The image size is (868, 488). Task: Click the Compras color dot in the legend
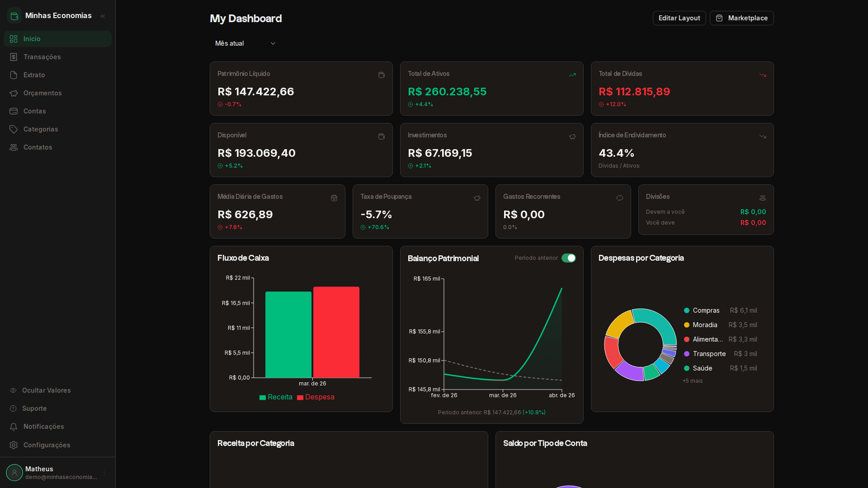tap(687, 310)
